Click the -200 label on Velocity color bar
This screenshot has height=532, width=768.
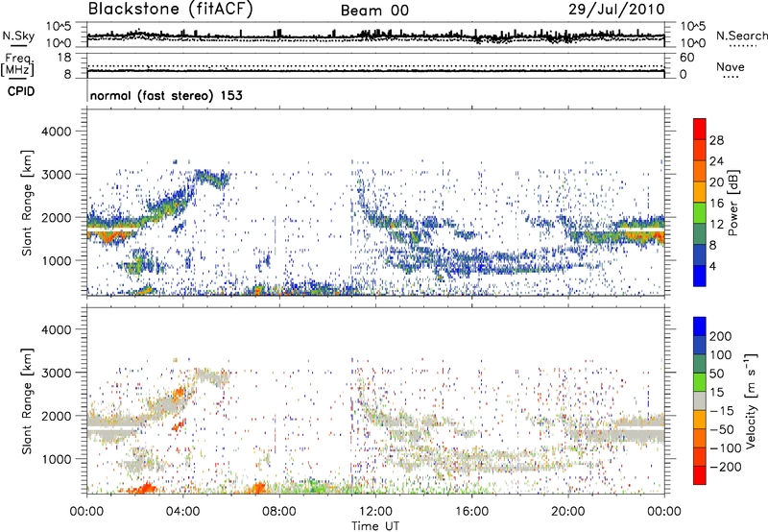click(726, 467)
